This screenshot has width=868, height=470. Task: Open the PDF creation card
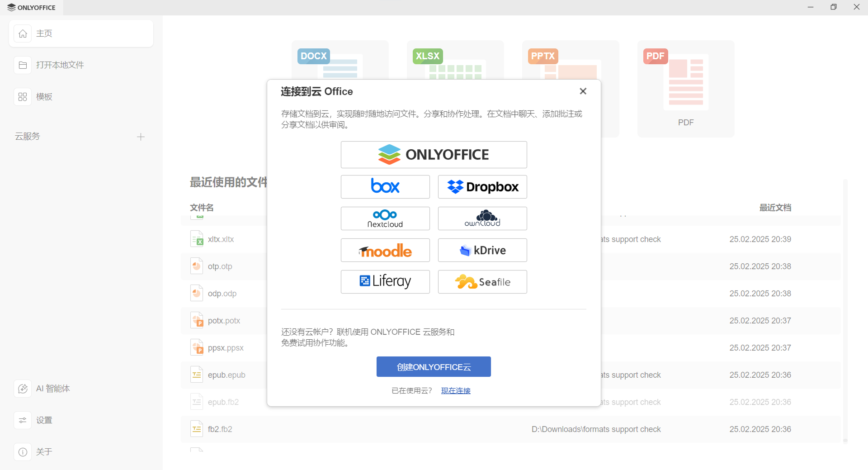coord(685,89)
